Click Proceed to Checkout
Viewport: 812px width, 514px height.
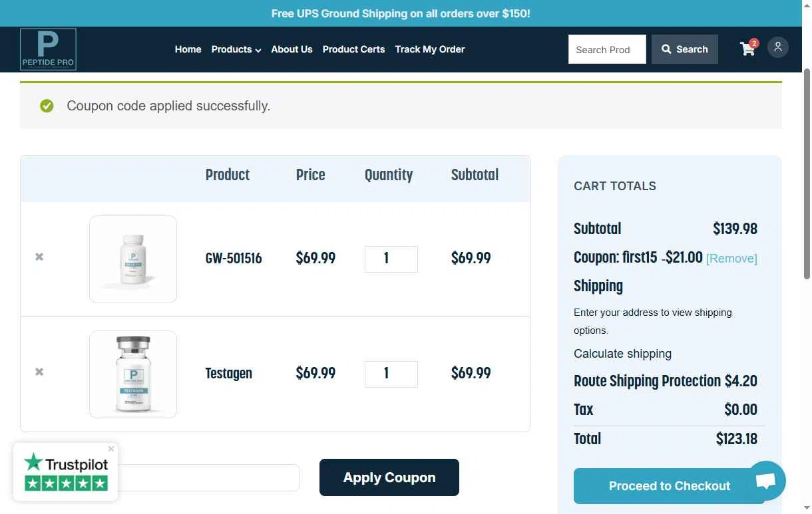pos(669,486)
